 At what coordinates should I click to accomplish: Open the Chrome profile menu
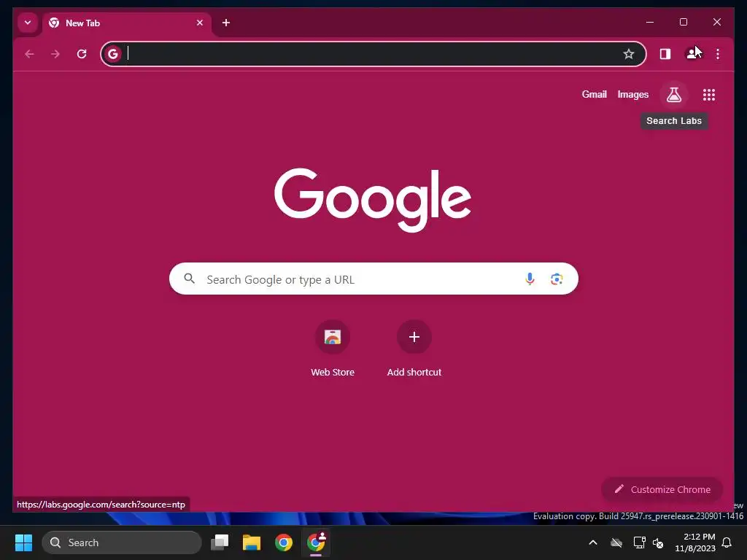692,54
